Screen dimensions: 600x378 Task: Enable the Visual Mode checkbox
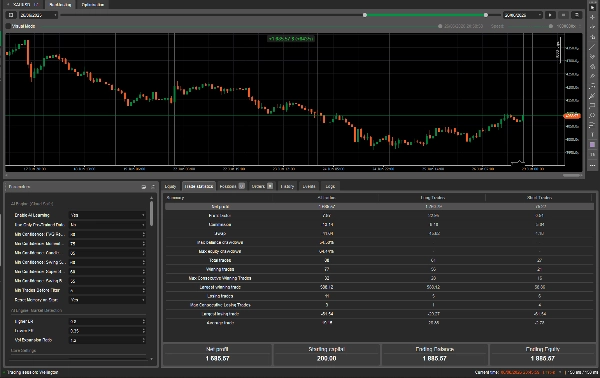click(8, 26)
